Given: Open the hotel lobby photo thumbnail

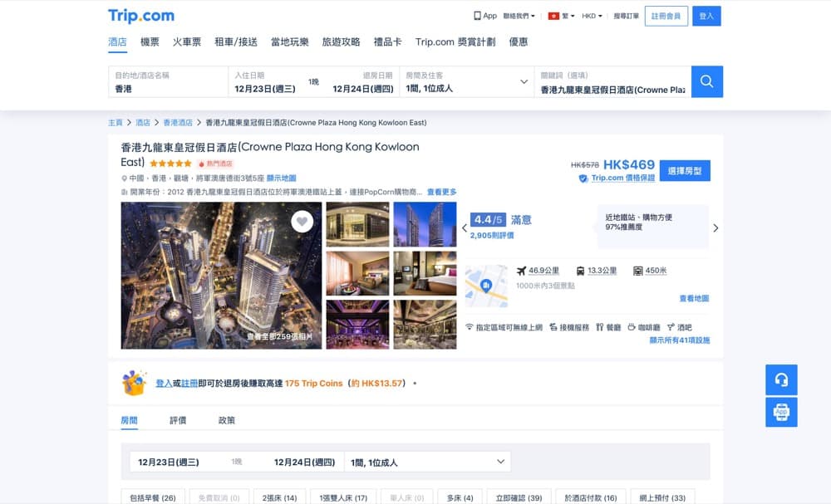Looking at the screenshot, I should tap(357, 224).
